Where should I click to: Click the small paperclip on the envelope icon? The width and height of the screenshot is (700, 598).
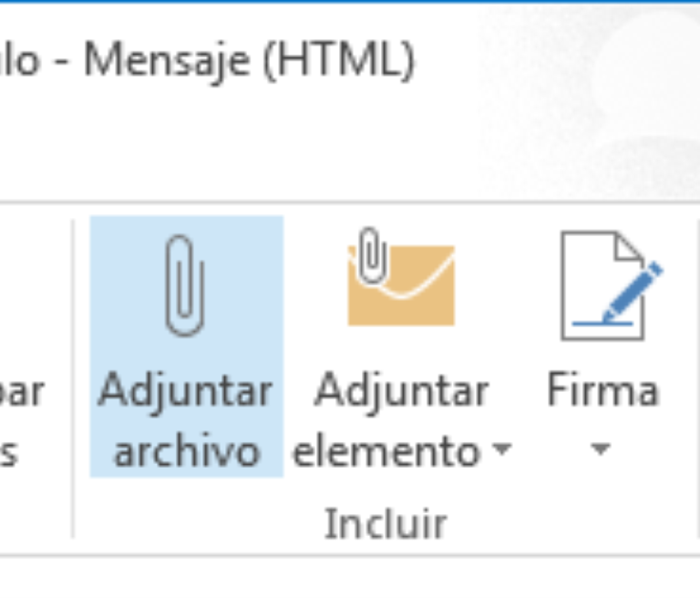tap(372, 256)
